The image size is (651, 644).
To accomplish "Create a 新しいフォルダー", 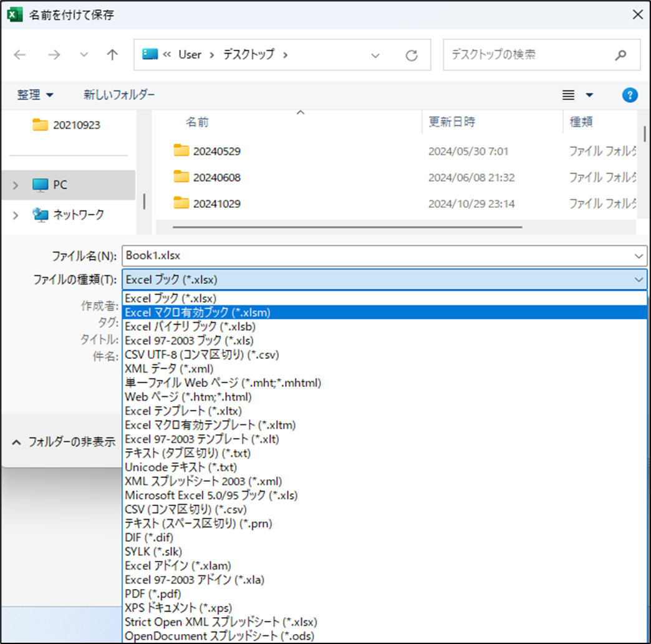I will point(119,95).
